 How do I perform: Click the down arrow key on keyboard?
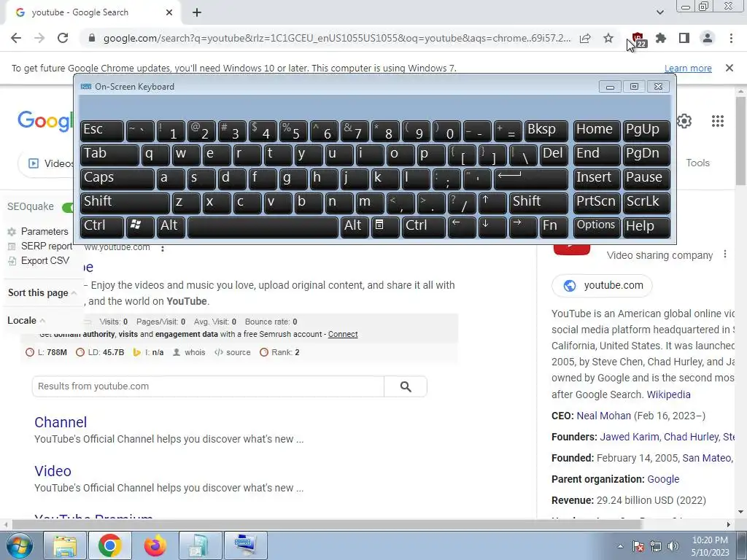(492, 227)
